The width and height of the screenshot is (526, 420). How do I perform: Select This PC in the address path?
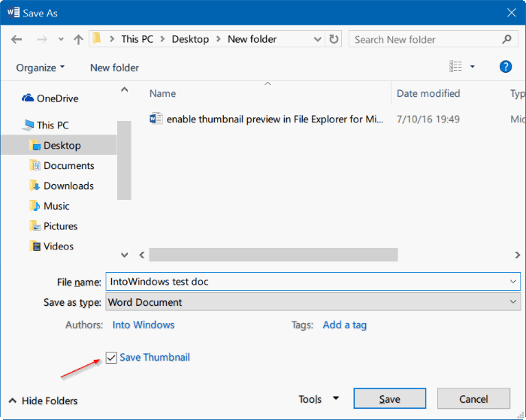click(x=138, y=39)
